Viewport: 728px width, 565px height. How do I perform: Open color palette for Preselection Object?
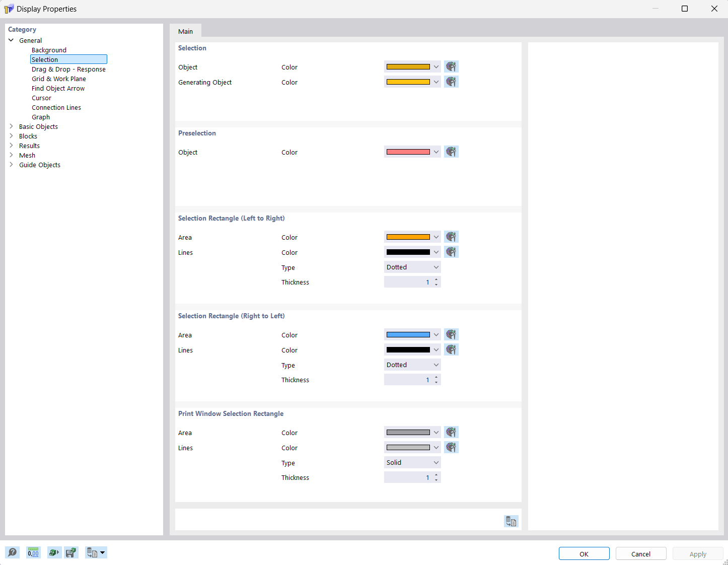pos(451,152)
